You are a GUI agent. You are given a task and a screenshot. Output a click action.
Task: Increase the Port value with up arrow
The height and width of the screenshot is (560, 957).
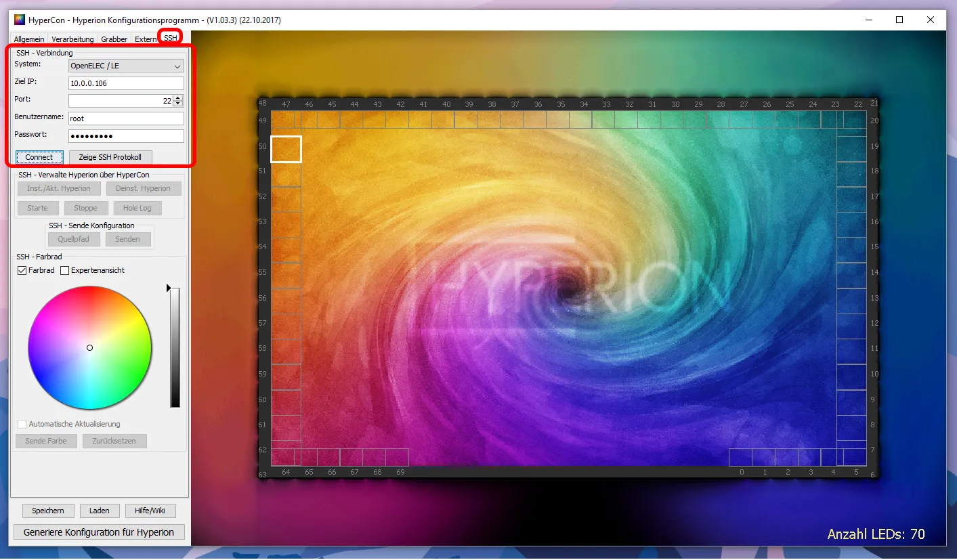pos(178,98)
